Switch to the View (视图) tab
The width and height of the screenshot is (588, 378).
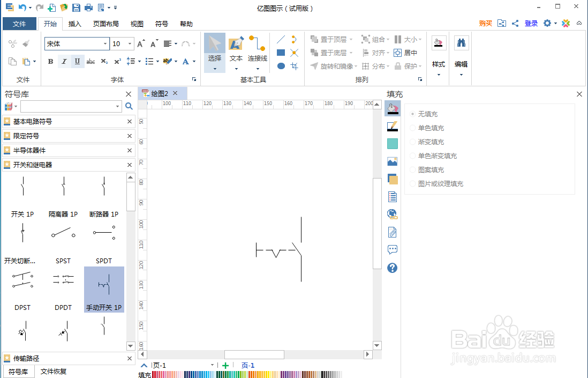(x=137, y=24)
